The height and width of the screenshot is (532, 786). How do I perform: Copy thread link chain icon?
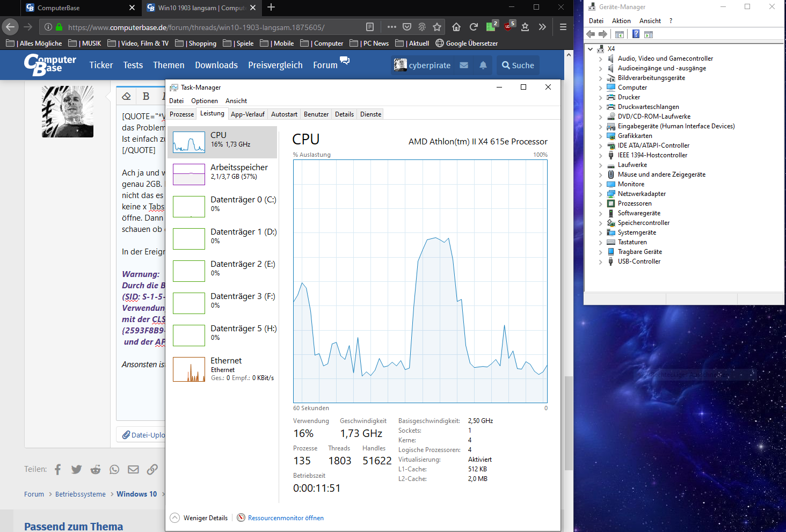coord(152,470)
